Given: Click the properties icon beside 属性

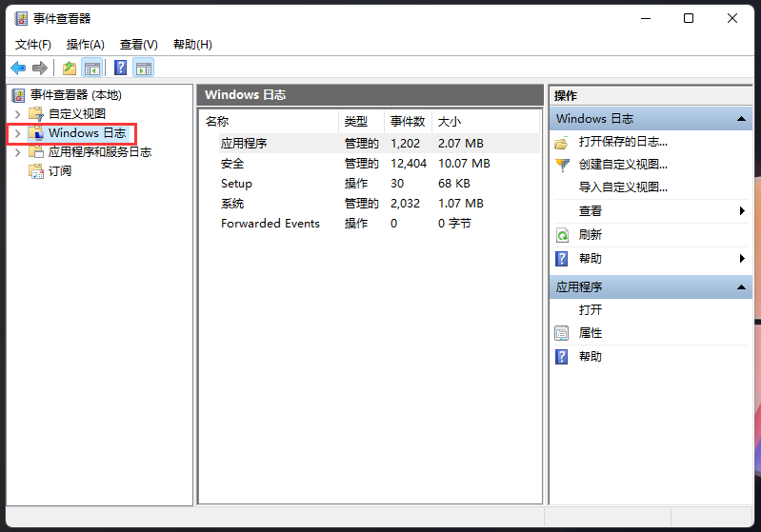Looking at the screenshot, I should pyautogui.click(x=562, y=333).
